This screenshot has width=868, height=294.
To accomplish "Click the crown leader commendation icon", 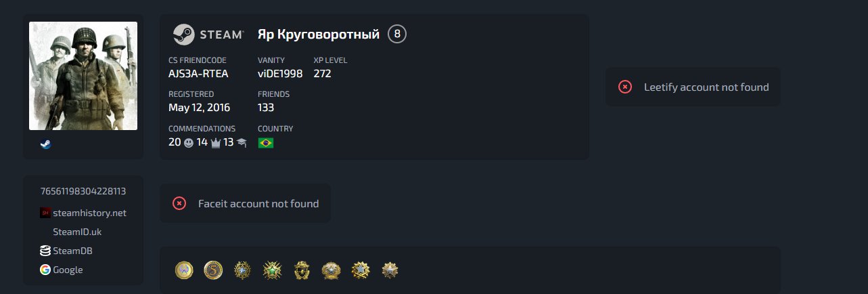I will pyautogui.click(x=216, y=143).
